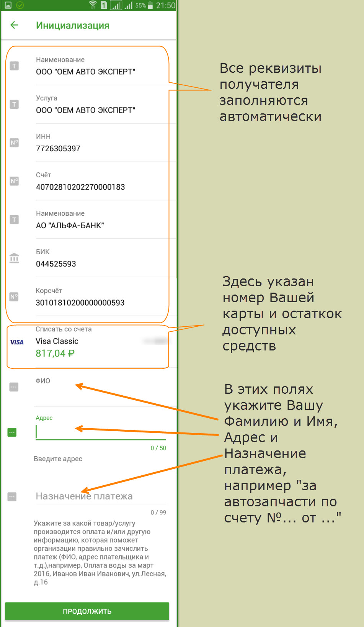Tap the ИНН value 7726305397
Viewport: 364px width, 627px height.
tap(58, 149)
